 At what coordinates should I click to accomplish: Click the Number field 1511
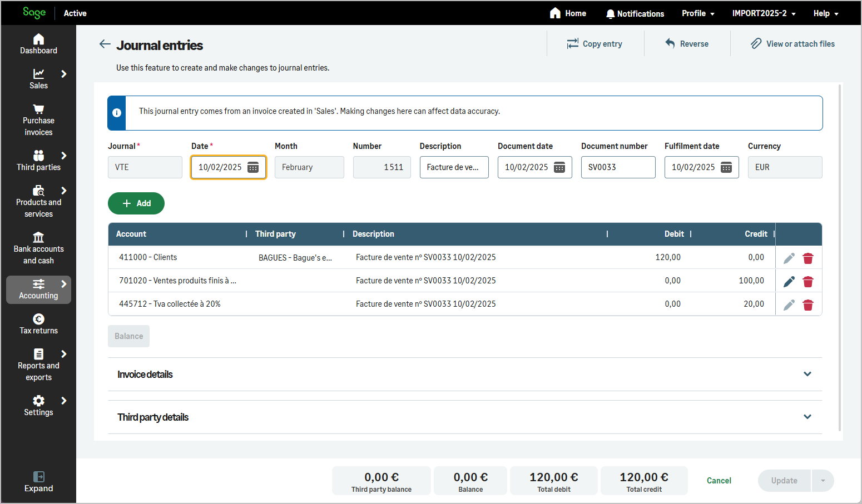(x=382, y=167)
